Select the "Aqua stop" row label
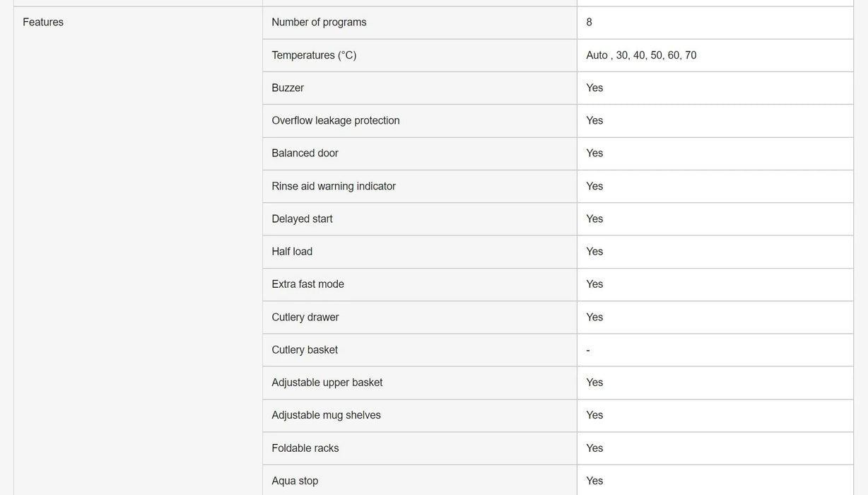 coord(295,481)
